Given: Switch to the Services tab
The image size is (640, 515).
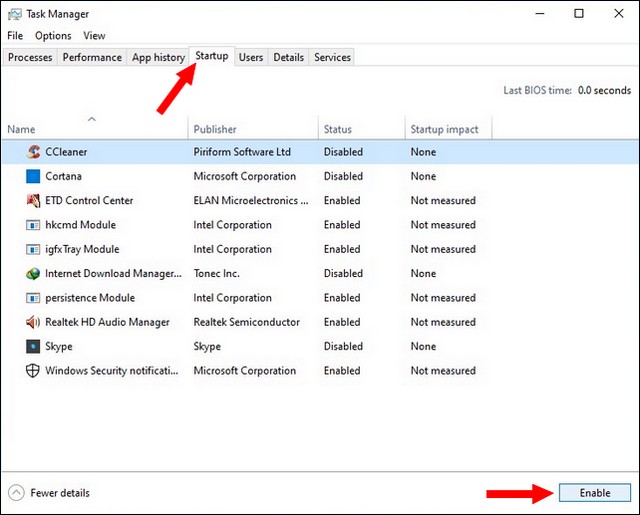Looking at the screenshot, I should 332,57.
